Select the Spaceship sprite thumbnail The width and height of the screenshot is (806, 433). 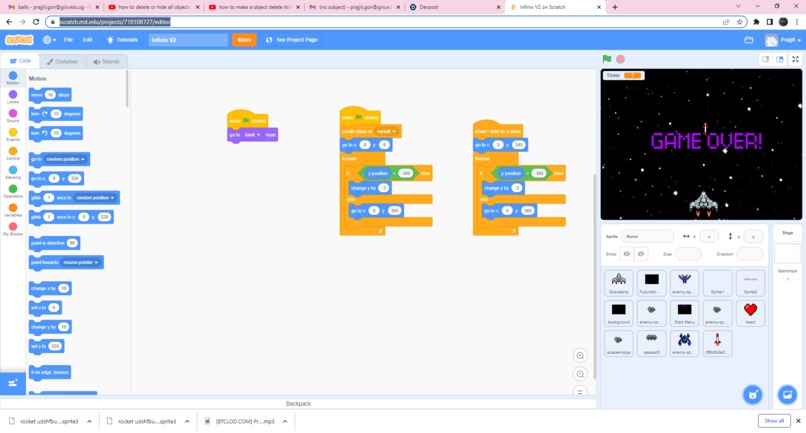(618, 283)
